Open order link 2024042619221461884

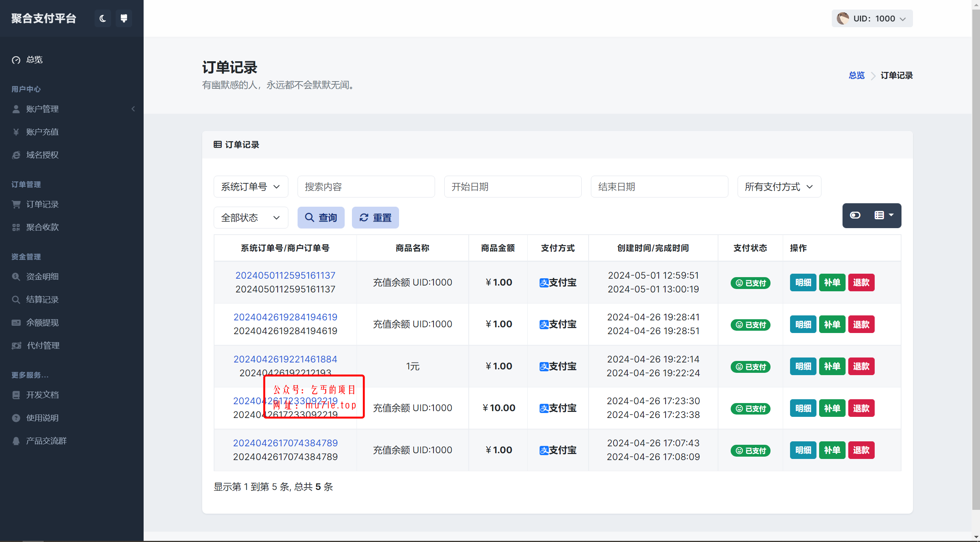pyautogui.click(x=285, y=359)
